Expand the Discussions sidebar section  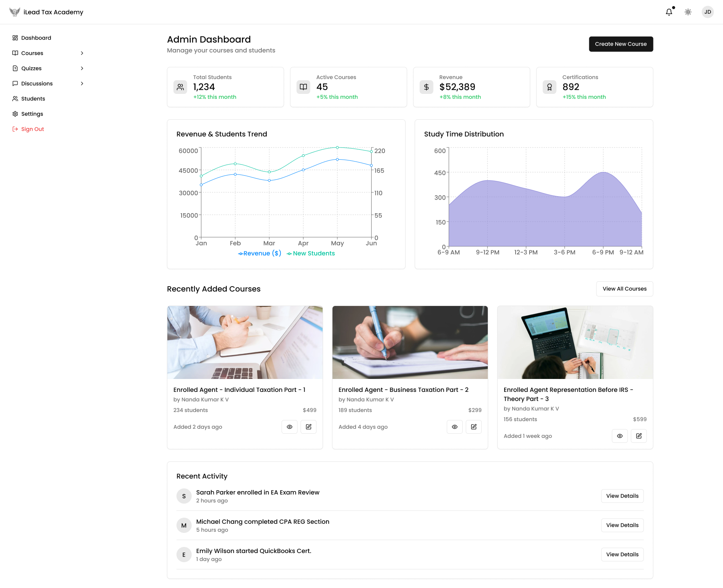[x=82, y=84]
